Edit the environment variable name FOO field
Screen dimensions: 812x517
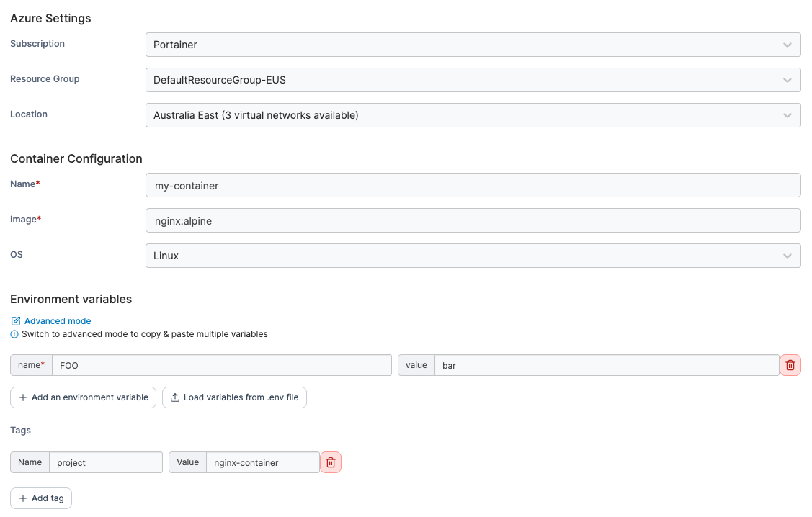point(222,365)
